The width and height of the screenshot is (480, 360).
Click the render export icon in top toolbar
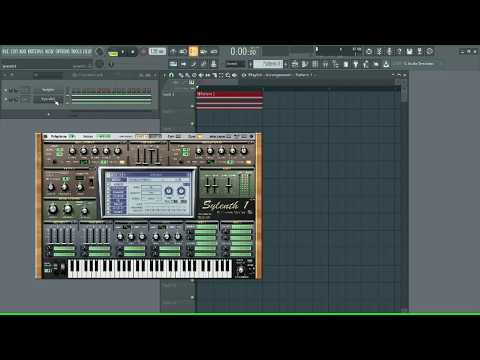pos(420,52)
